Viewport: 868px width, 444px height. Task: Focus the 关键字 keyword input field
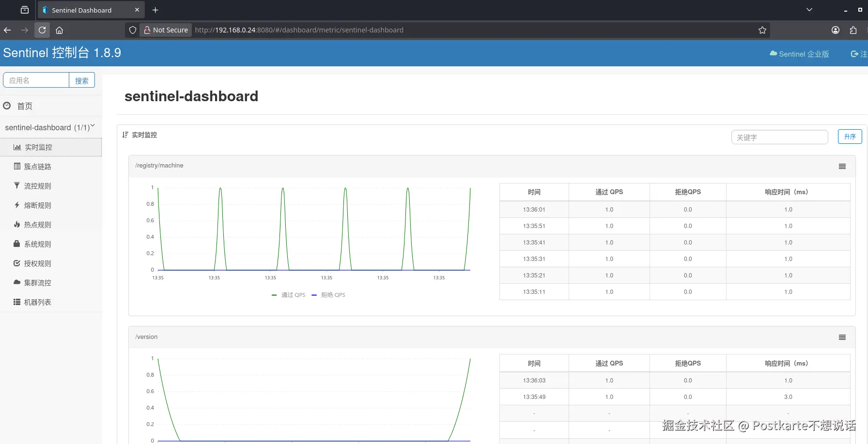779,137
